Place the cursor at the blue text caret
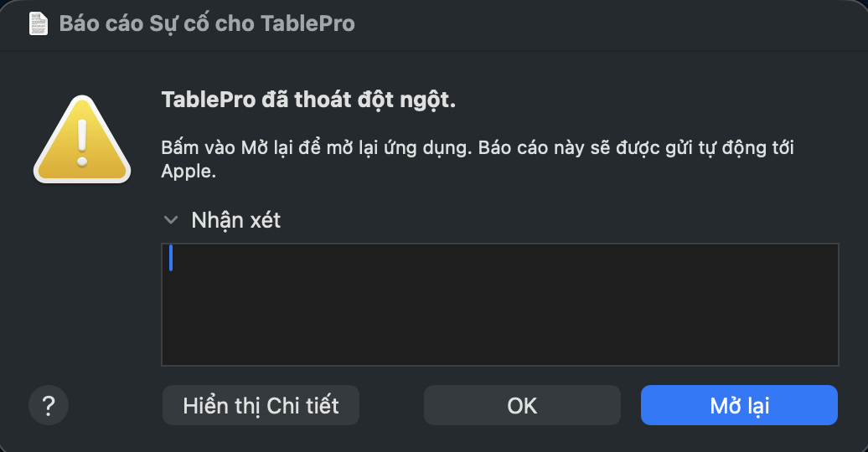This screenshot has width=868, height=452. point(171,258)
